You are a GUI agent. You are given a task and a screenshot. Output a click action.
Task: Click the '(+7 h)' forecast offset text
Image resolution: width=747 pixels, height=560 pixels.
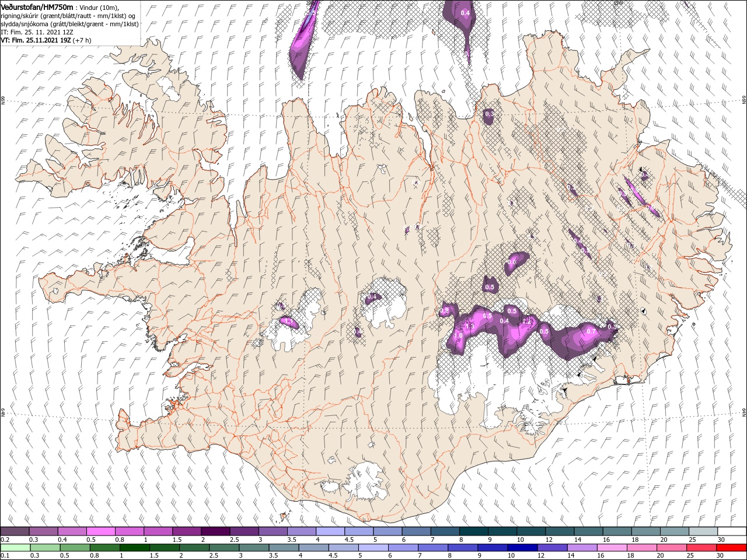click(82, 40)
